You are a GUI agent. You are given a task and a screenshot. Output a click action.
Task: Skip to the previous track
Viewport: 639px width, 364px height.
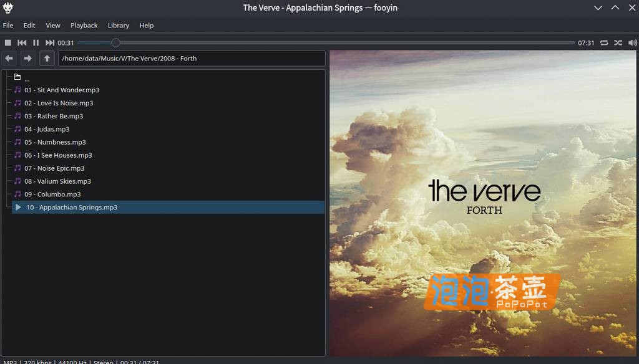click(21, 42)
